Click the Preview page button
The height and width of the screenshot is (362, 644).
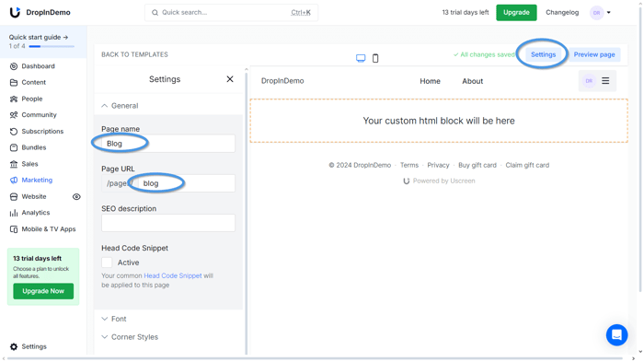[594, 54]
